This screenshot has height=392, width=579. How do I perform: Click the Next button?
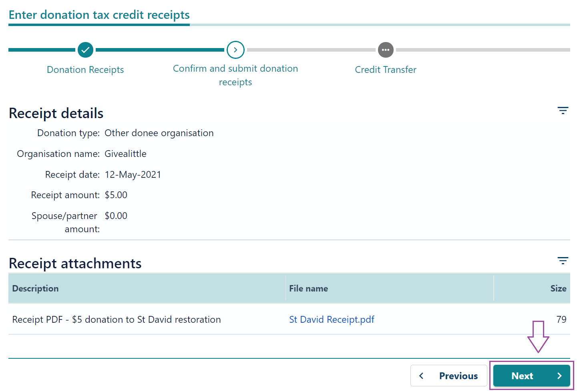tap(532, 376)
